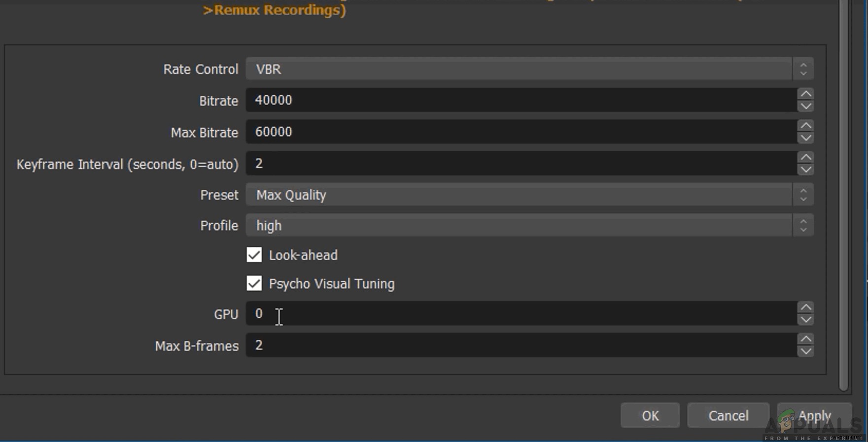Decrease Max B-frames with the down arrow
Screen dimensions: 868x442
pos(805,351)
